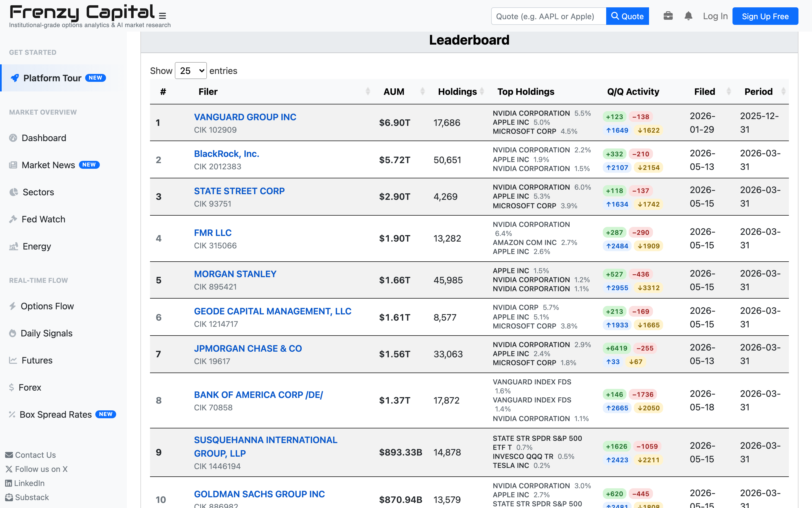
Task: Click the 50,651 holdings value
Action: (x=447, y=160)
